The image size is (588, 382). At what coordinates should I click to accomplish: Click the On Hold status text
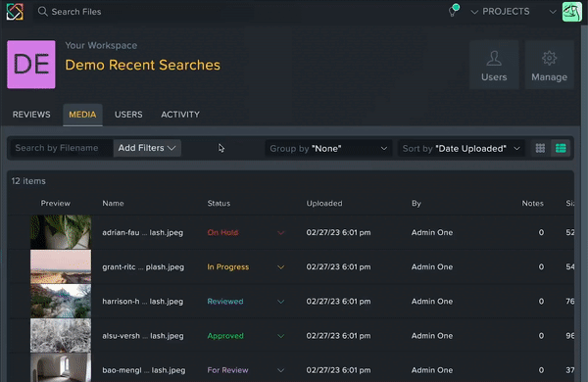tap(222, 232)
